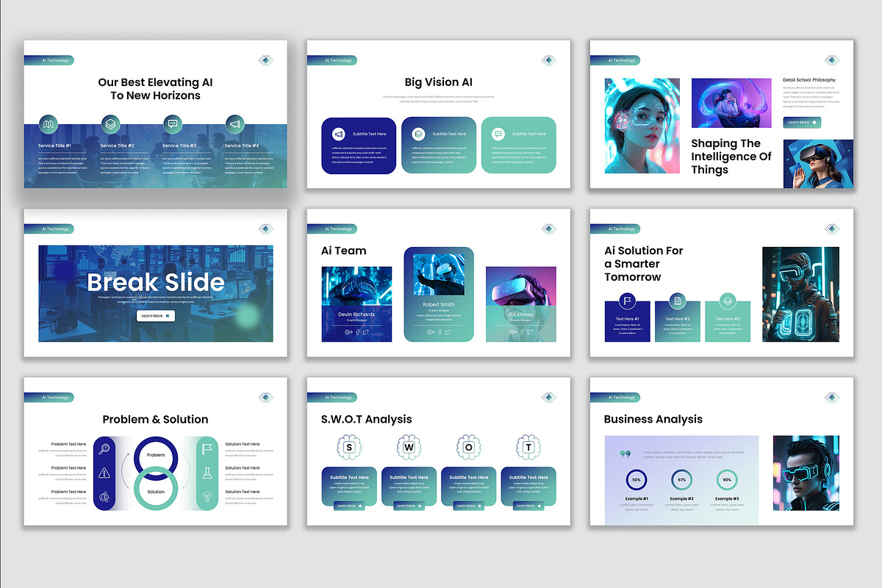Click the 'Example #1' label
Viewport: 882px width, 588px height.
(x=637, y=499)
